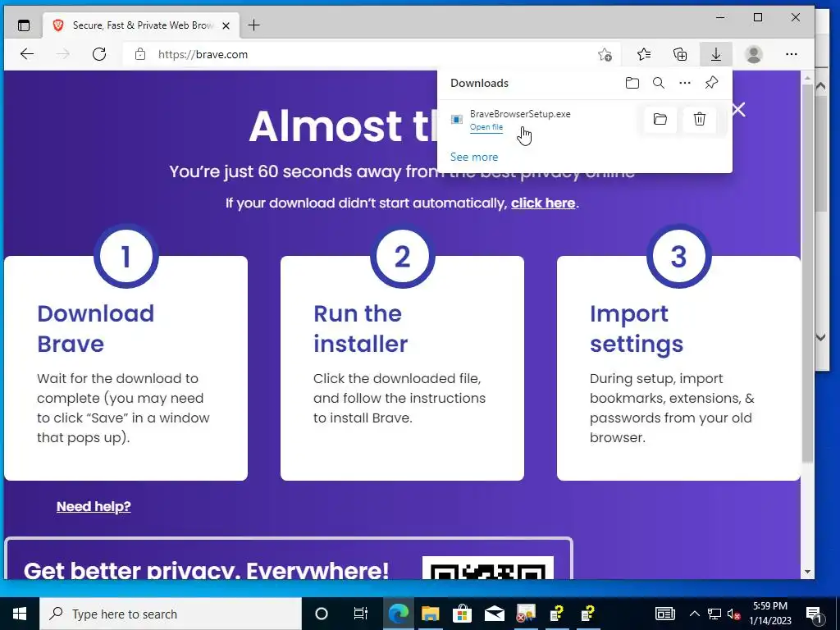The height and width of the screenshot is (630, 840).
Task: Open Cortana circle icon
Action: coord(321,614)
